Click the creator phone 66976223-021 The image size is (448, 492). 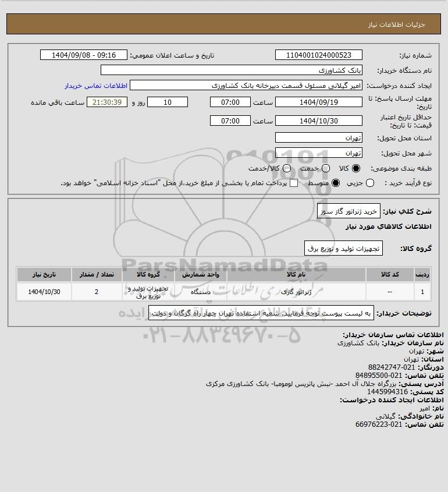(x=379, y=424)
